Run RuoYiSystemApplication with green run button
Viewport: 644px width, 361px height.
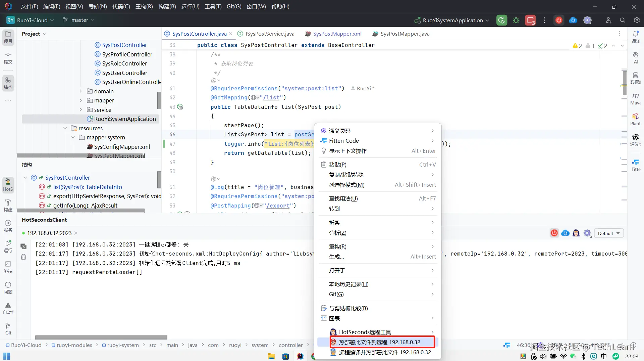coord(502,20)
